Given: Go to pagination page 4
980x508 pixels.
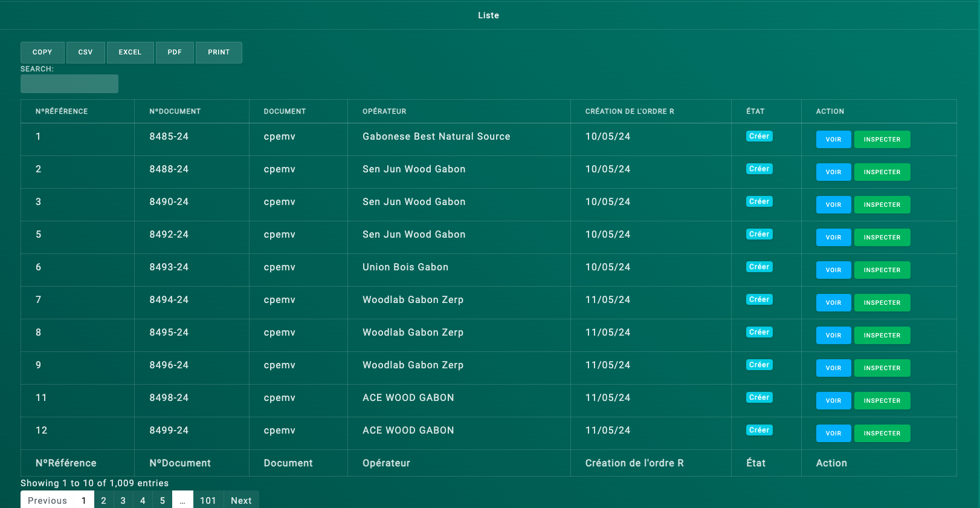Looking at the screenshot, I should point(143,500).
